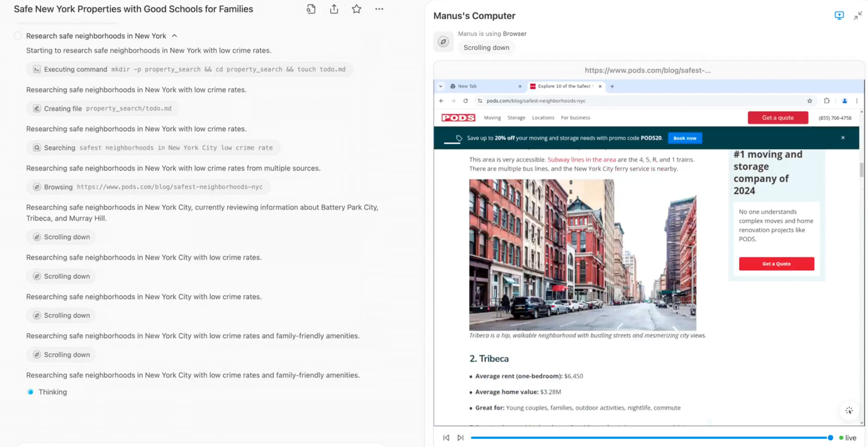Click the monitor icon in Manus's Computer panel
The height and width of the screenshot is (447, 868).
839,16
